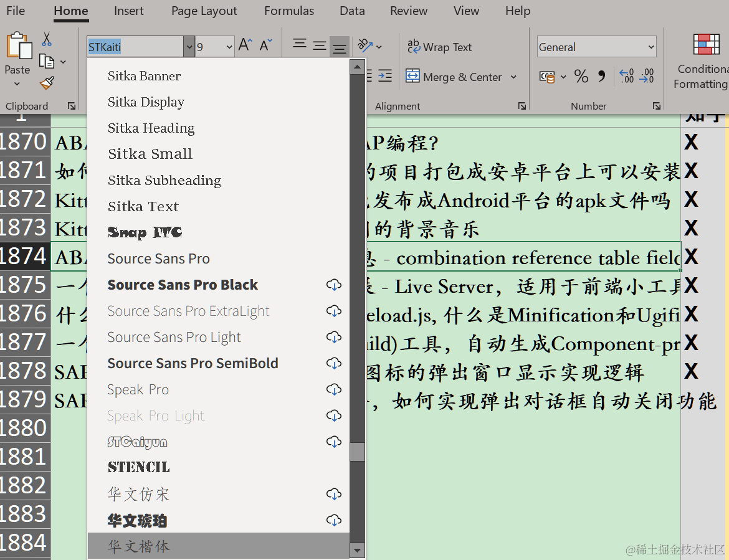The width and height of the screenshot is (729, 560).
Task: Open Number format dialog launcher
Action: pos(657,106)
